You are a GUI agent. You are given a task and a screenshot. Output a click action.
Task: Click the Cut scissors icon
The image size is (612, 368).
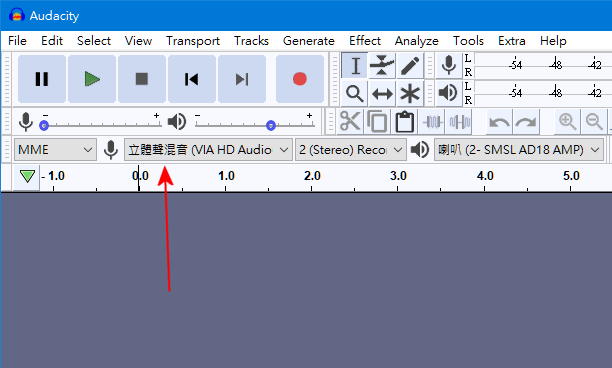350,122
